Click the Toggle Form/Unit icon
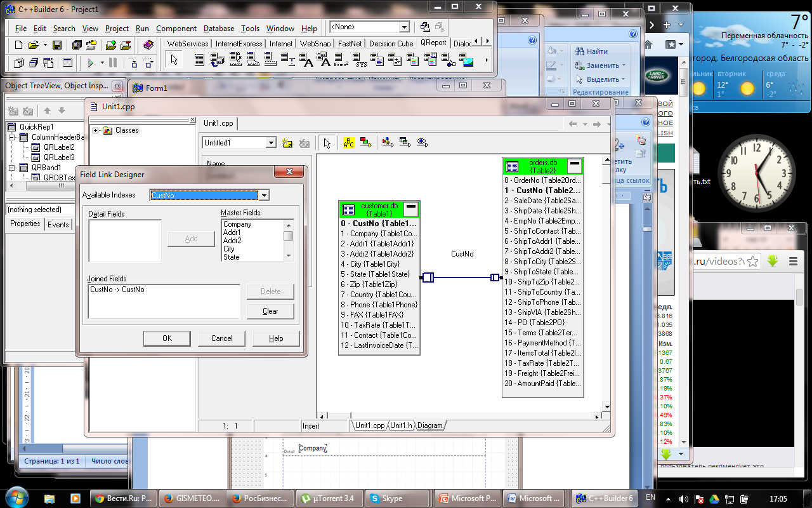Screen dimensions: 812x508 pos(48,63)
